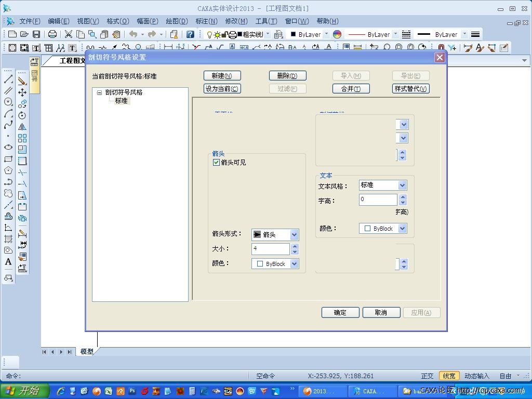Toggle 正交 mode in the status bar

pos(427,376)
